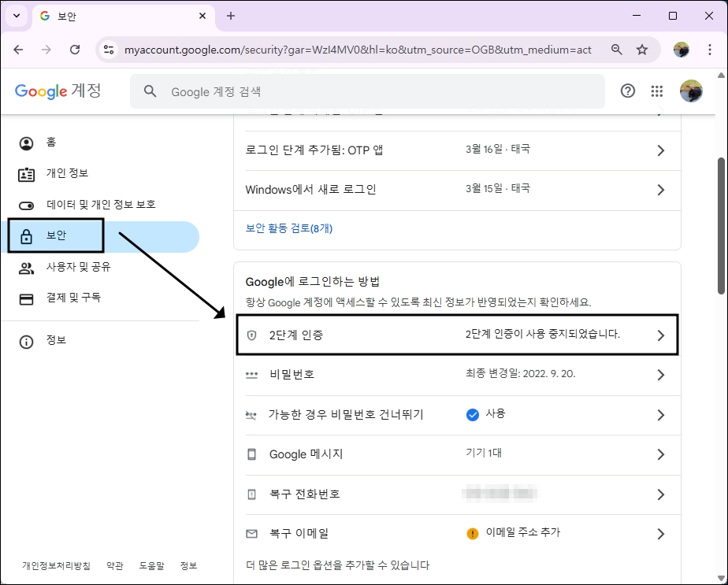
Task: Open the help menu
Action: click(627, 91)
